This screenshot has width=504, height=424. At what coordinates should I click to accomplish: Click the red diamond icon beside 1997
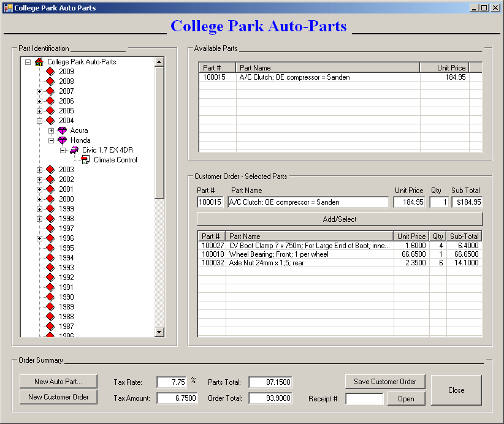(x=50, y=228)
